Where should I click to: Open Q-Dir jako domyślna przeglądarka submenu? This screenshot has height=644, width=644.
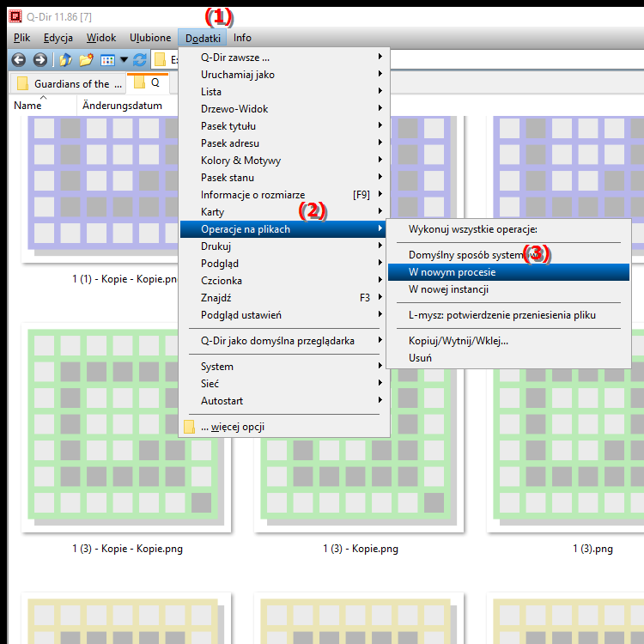click(x=284, y=341)
